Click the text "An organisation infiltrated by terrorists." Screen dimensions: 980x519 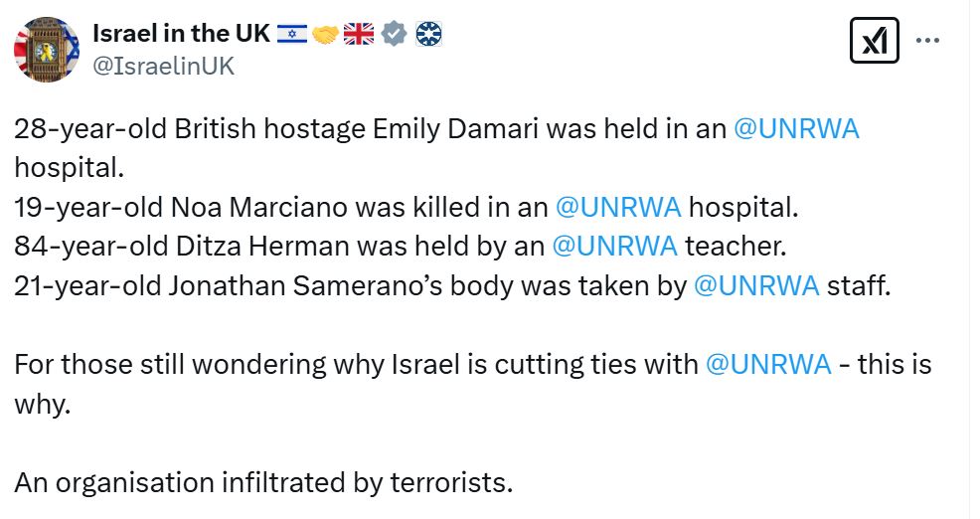263,483
